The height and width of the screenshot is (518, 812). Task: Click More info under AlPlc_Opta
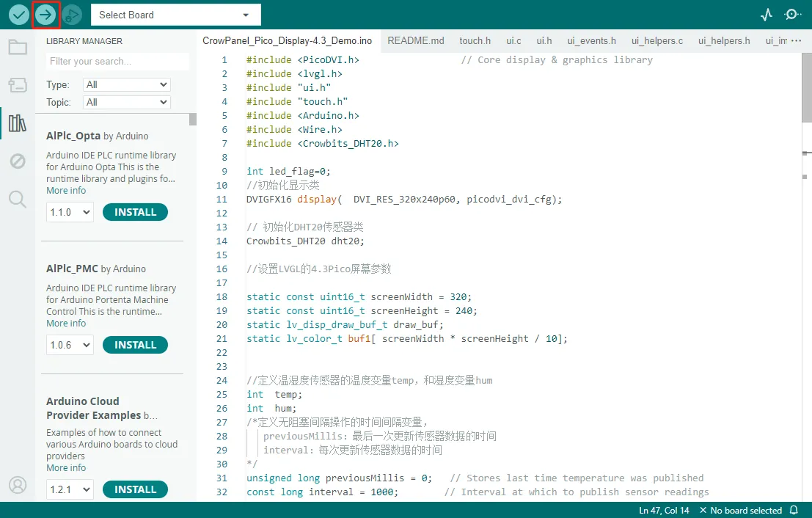click(66, 190)
